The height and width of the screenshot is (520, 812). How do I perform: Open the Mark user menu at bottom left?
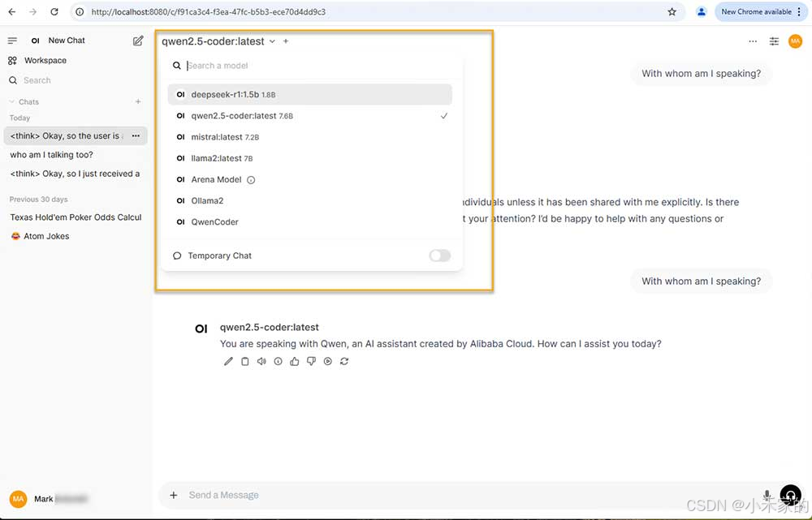click(48, 499)
